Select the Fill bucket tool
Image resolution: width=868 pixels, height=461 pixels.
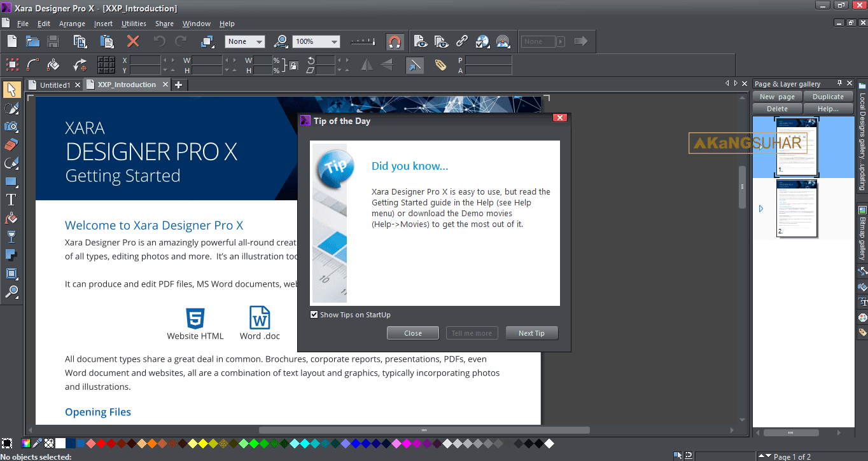click(x=11, y=219)
